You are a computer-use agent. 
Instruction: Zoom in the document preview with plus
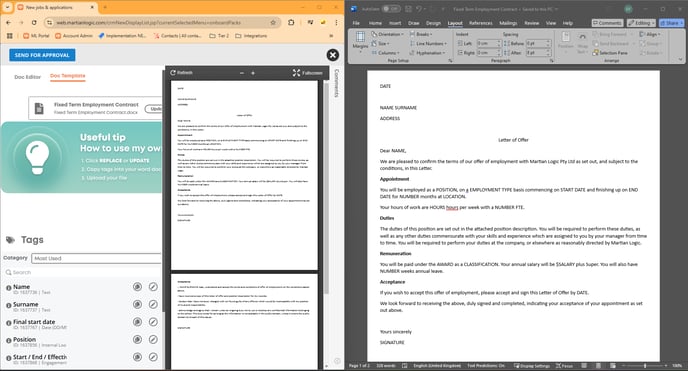253,73
